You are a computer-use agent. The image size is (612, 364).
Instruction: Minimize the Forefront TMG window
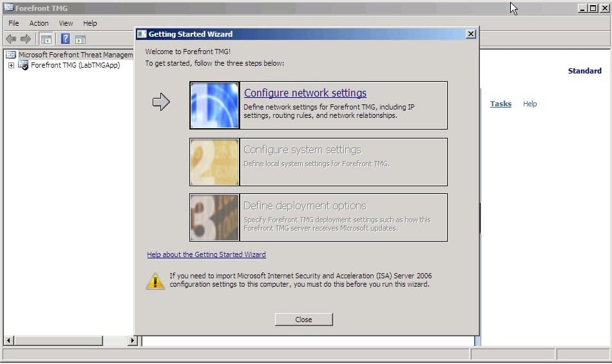pos(582,8)
